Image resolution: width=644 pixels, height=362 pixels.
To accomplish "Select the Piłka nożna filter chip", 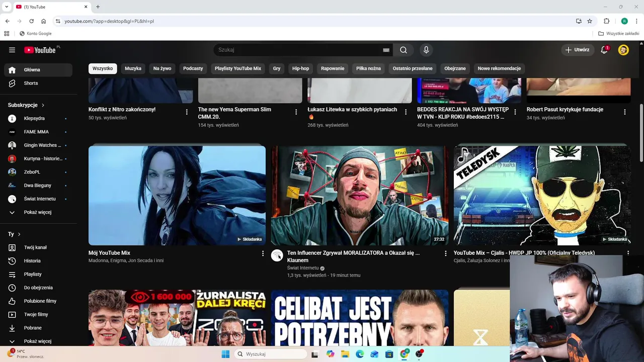I will point(369,68).
